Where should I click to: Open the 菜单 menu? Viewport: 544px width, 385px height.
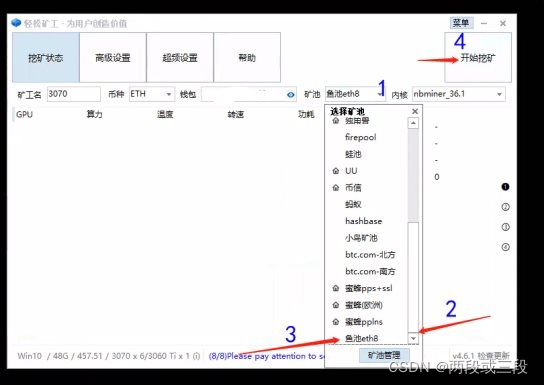[x=461, y=23]
